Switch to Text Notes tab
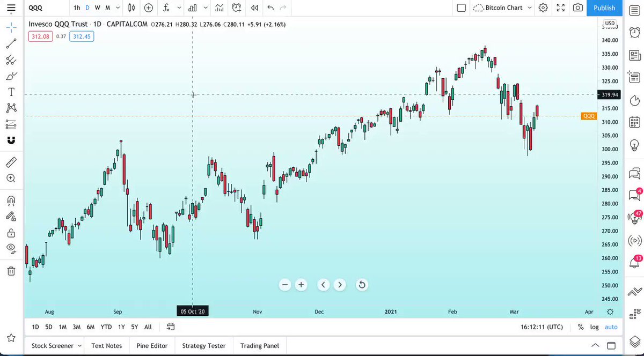 coord(107,346)
